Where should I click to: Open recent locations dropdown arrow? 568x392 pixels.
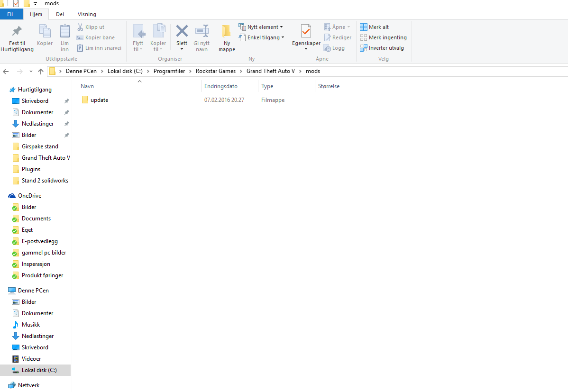point(31,72)
